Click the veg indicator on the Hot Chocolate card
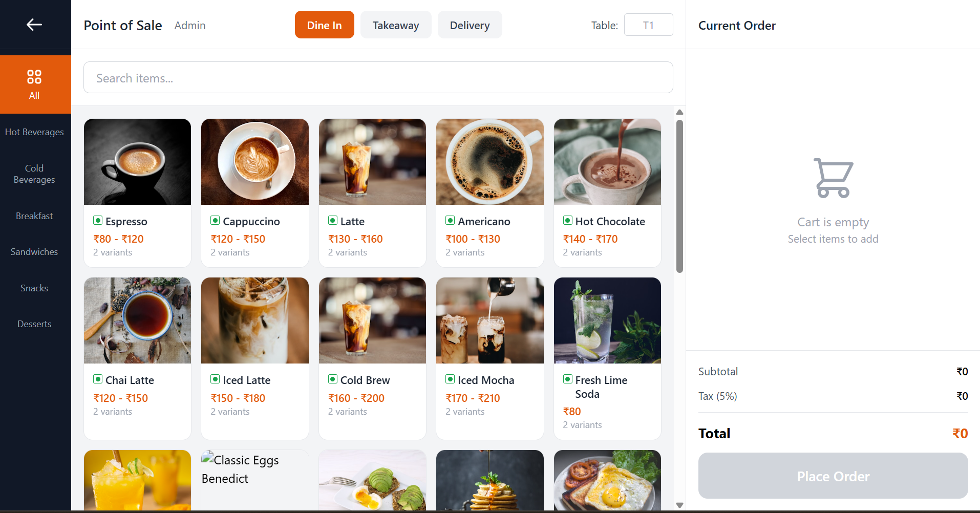The width and height of the screenshot is (980, 513). pos(567,220)
